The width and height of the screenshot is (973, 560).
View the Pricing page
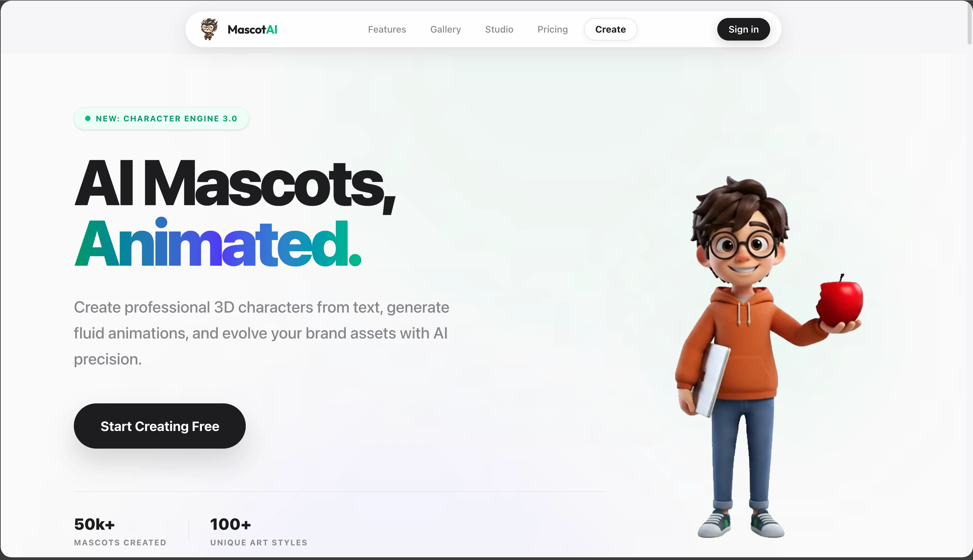pyautogui.click(x=552, y=29)
